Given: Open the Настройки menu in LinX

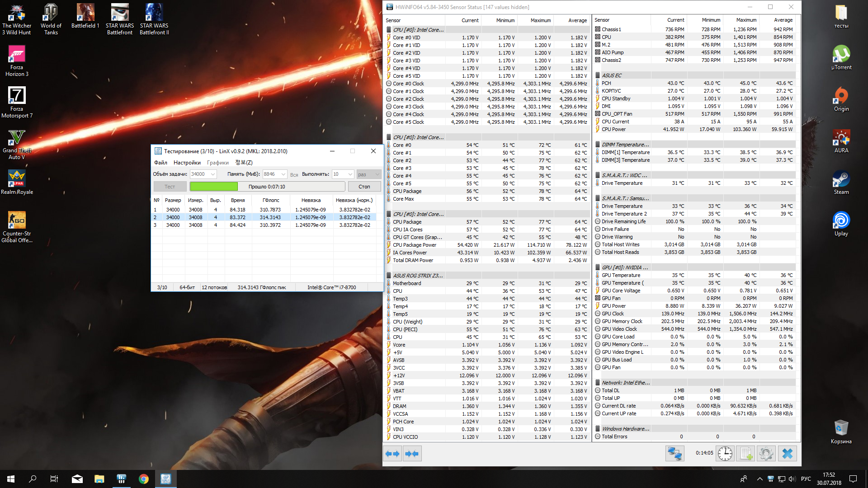Looking at the screenshot, I should coord(187,163).
